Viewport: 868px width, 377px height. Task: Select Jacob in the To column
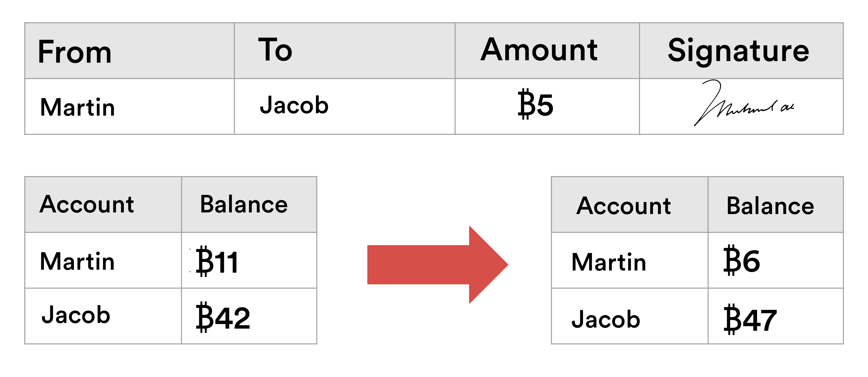[294, 105]
